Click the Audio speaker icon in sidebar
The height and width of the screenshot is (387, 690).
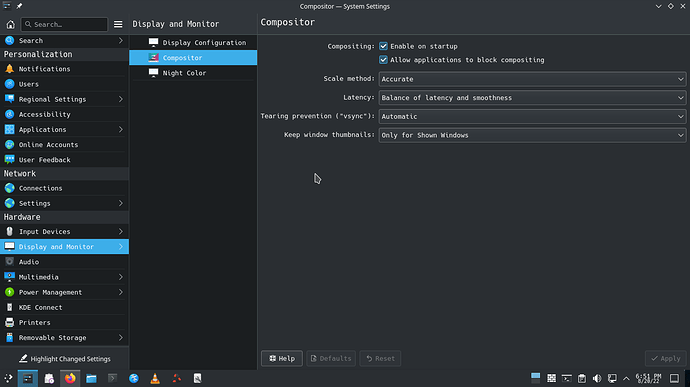9,262
